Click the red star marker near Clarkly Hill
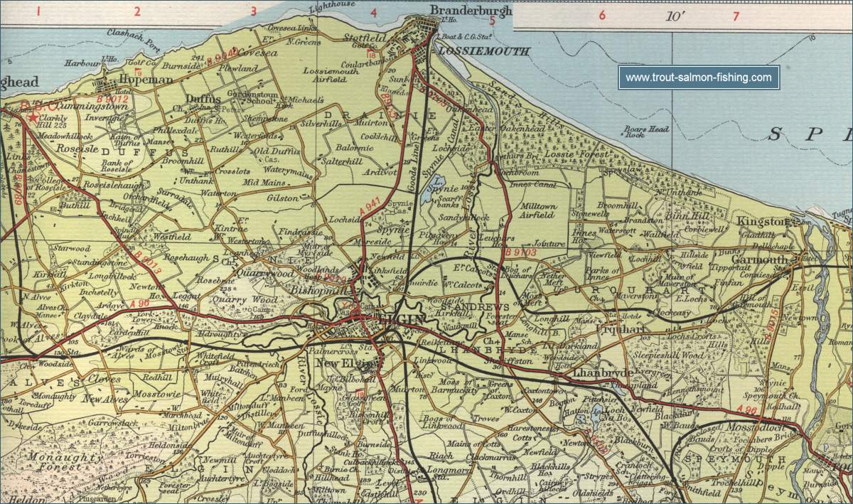The image size is (853, 504). (31, 116)
